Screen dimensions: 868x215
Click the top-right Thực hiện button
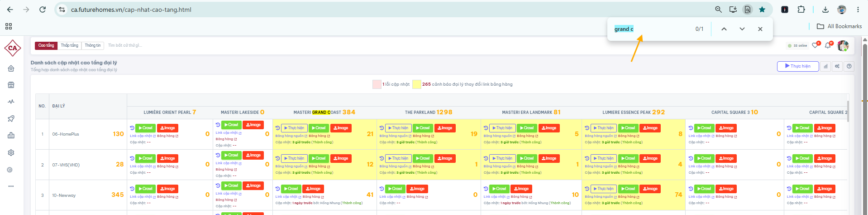(798, 66)
